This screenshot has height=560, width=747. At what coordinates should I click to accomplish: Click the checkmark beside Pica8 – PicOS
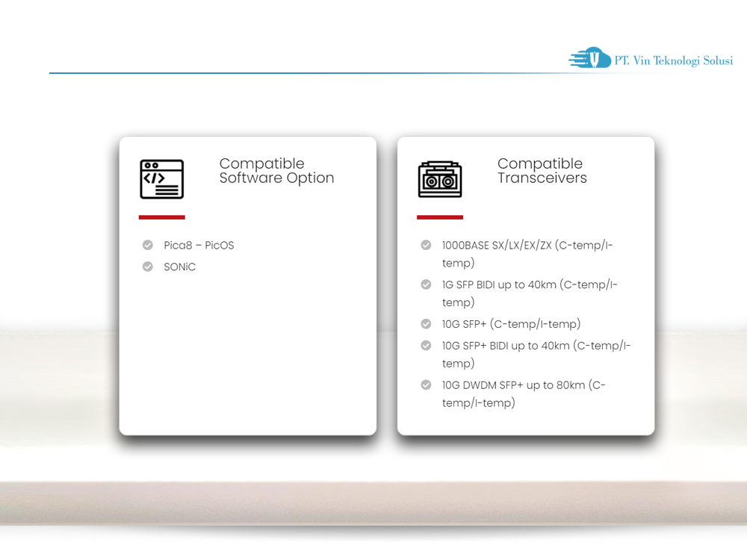coord(148,245)
